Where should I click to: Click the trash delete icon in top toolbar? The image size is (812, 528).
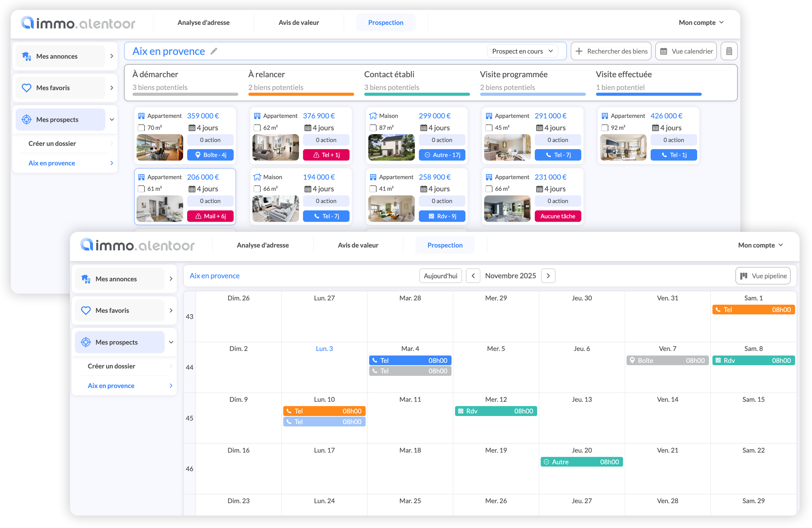tap(729, 51)
